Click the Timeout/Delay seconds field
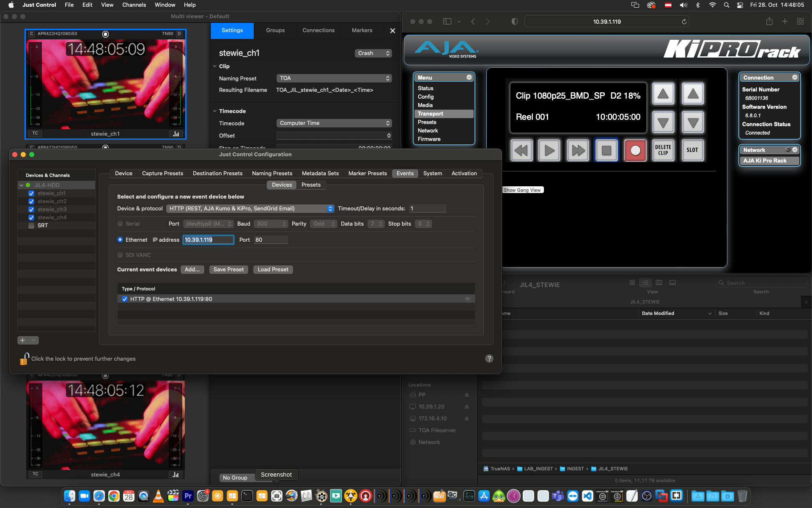The image size is (812, 508). 428,209
